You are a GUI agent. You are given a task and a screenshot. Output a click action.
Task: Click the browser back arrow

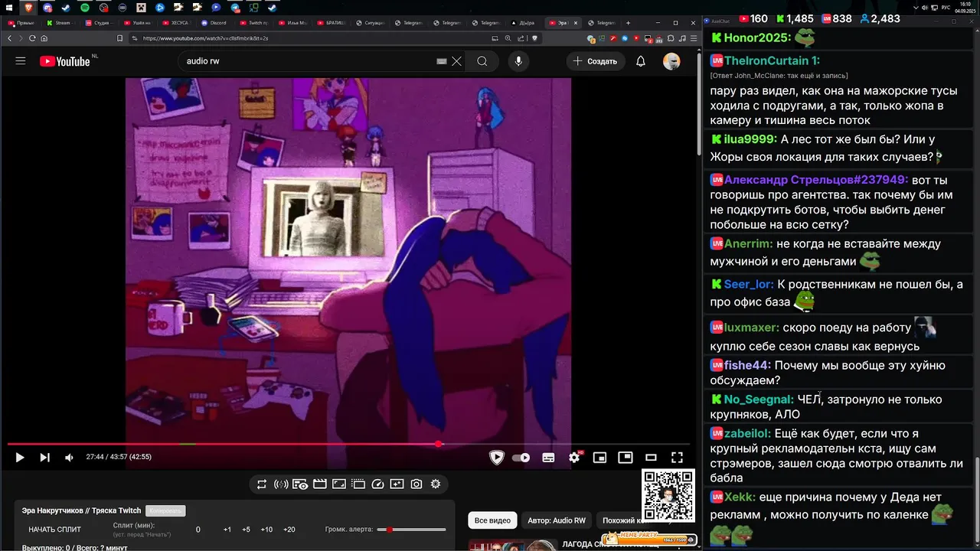[10, 38]
